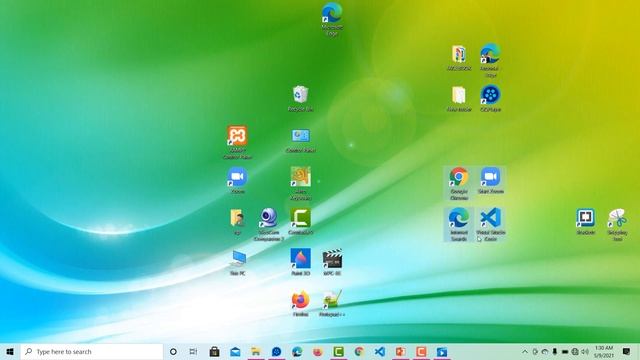Viewport: 640px width, 360px height.
Task: Open the taskbar clock and date
Action: point(604,351)
